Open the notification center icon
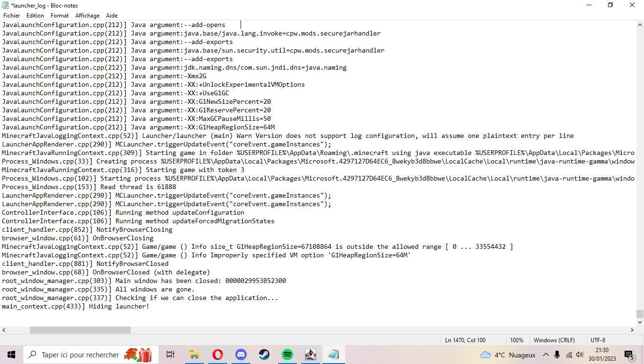The image size is (644, 364). click(x=629, y=355)
